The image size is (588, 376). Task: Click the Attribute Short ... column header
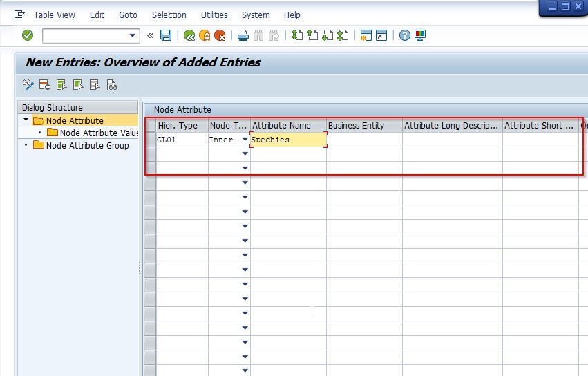click(540, 126)
